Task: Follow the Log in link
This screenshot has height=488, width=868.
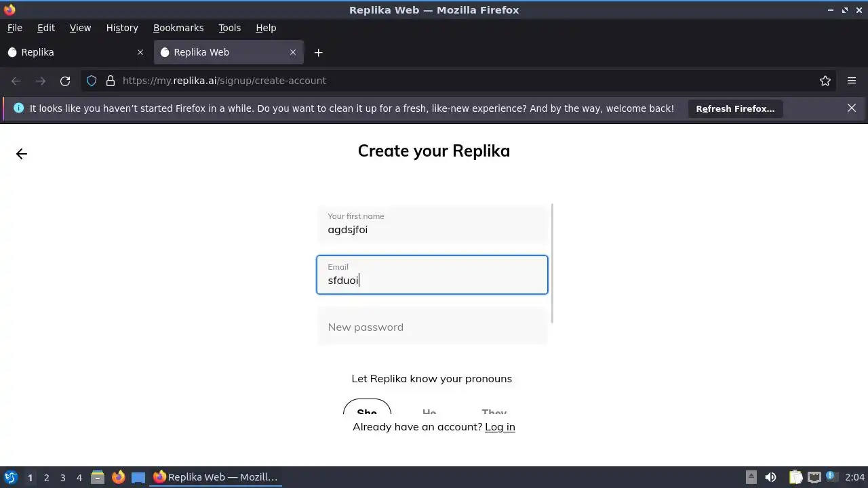Action: click(500, 427)
